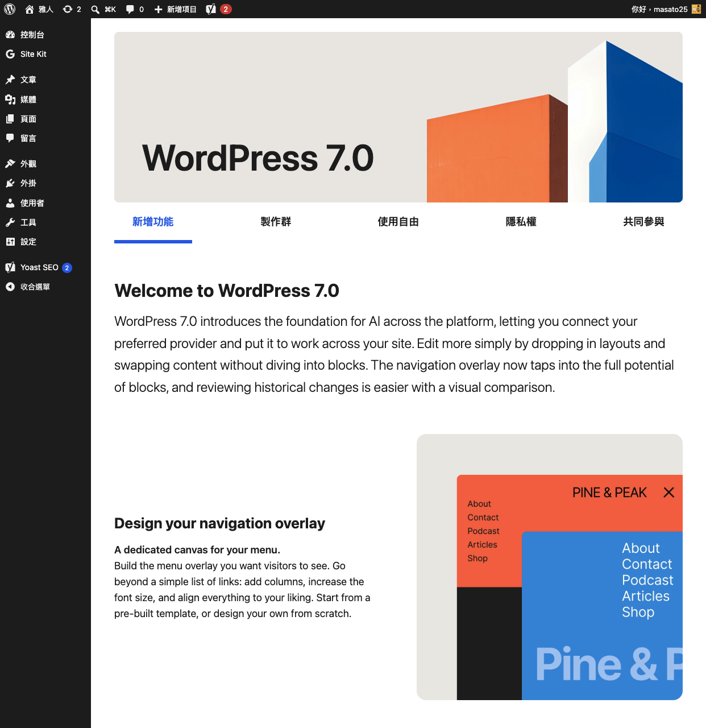This screenshot has height=728, width=706.
Task: Close the PINE & PEAK overlay X
Action: point(669,493)
